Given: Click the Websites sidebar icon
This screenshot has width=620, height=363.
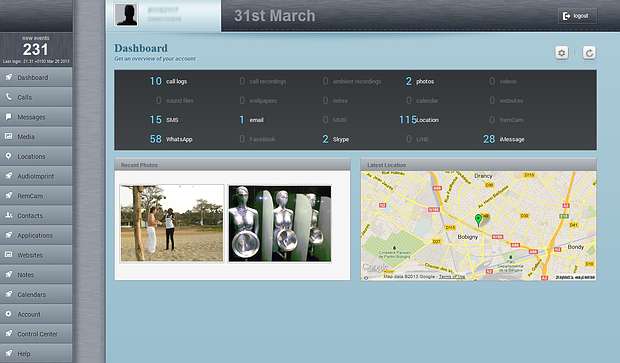Looking at the screenshot, I should click(8, 255).
